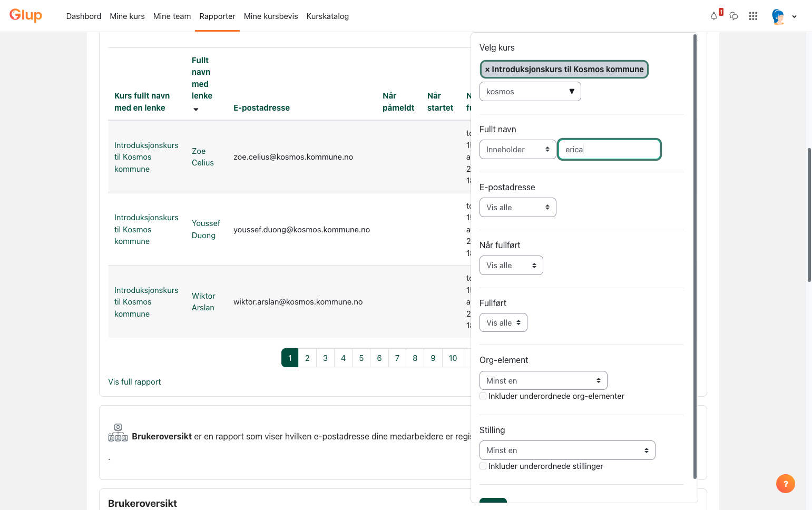Open Mine kursbevis menu item
This screenshot has height=510, width=812.
[x=271, y=16]
